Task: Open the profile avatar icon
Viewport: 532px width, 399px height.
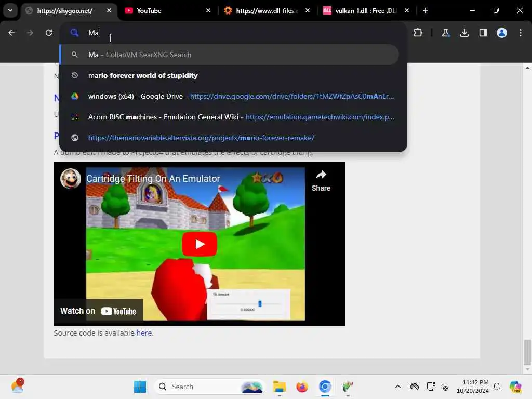Action: [x=502, y=33]
